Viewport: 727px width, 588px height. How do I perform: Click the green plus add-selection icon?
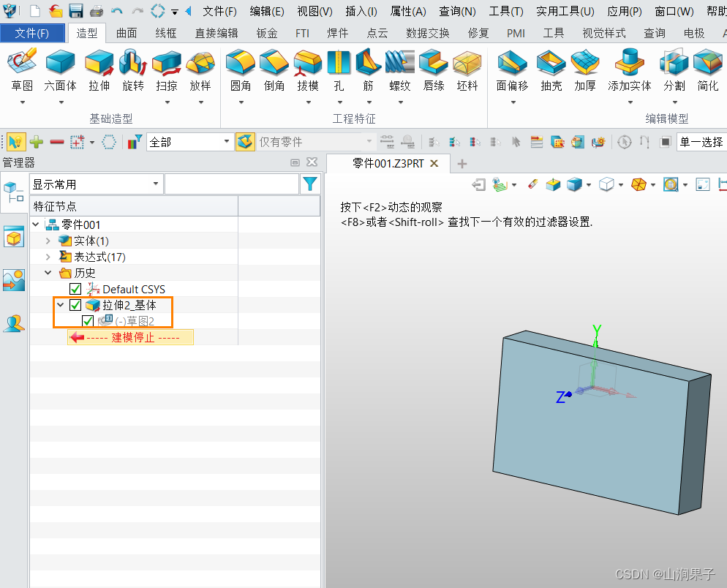[x=36, y=141]
